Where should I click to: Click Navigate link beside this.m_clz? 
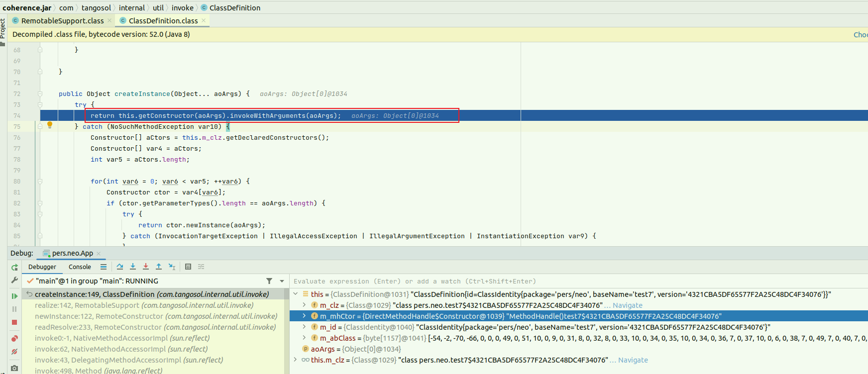pyautogui.click(x=633, y=360)
